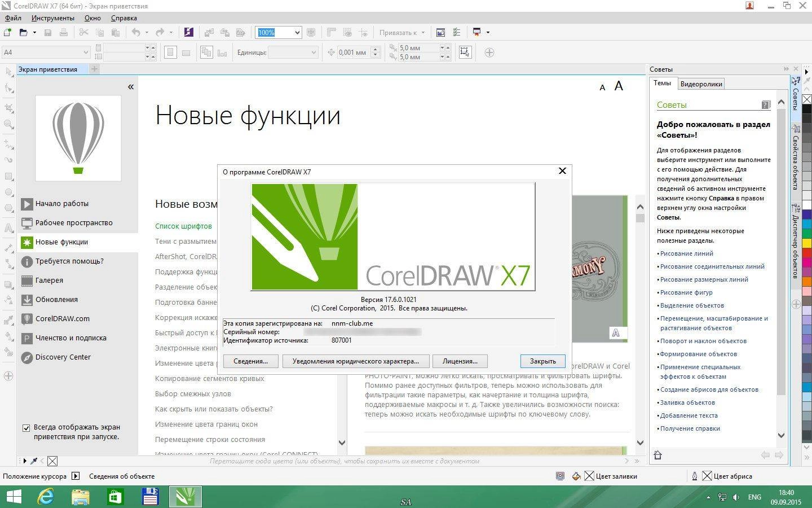The image size is (812, 508).
Task: Select the Zoom tool in toolbox
Action: pyautogui.click(x=8, y=124)
